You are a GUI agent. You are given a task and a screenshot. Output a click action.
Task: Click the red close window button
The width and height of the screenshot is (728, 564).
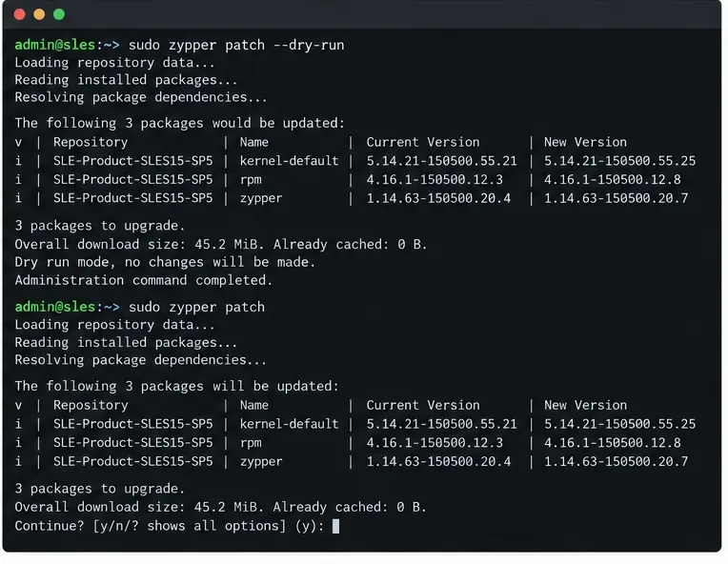(19, 14)
